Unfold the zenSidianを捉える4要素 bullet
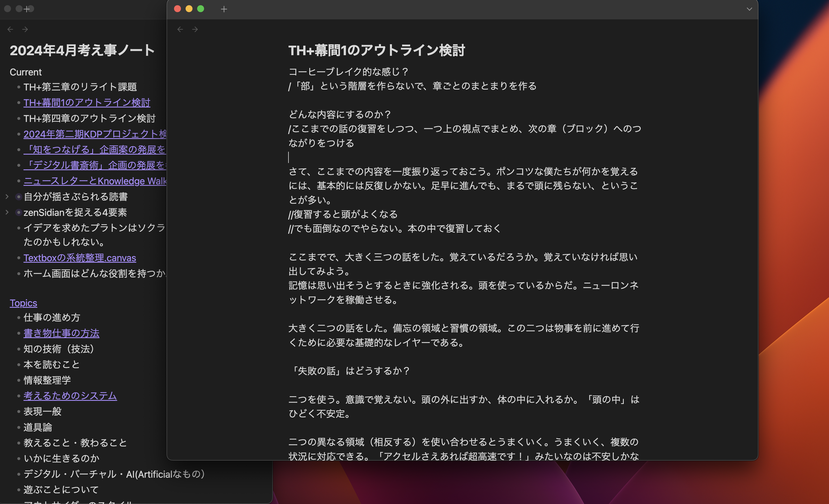This screenshot has height=504, width=829. tap(7, 212)
